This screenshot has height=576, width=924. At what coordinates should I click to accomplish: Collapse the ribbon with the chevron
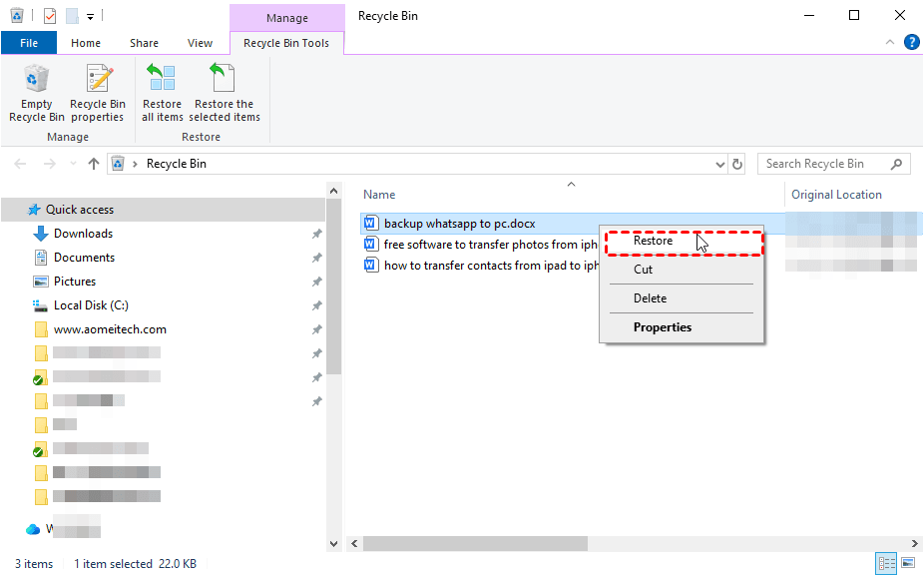click(x=890, y=43)
